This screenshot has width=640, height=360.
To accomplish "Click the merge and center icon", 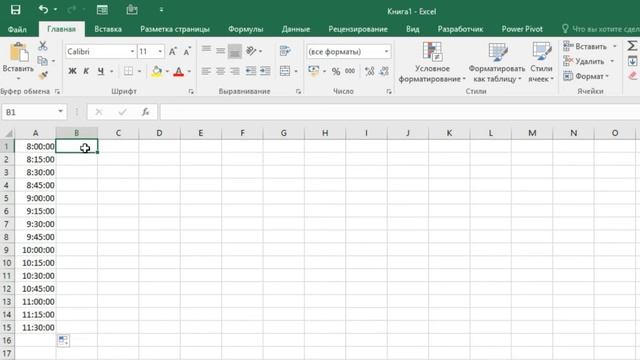I will pyautogui.click(x=285, y=71).
